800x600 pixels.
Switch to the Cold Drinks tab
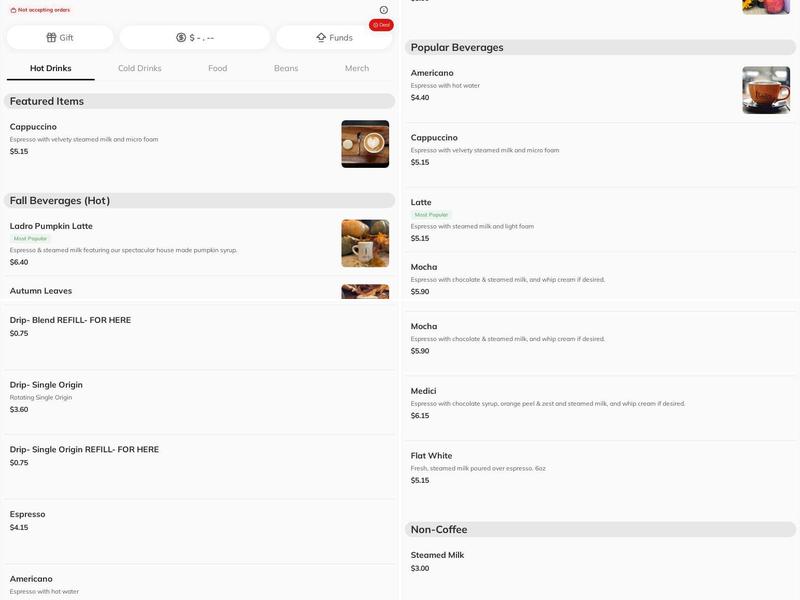139,68
